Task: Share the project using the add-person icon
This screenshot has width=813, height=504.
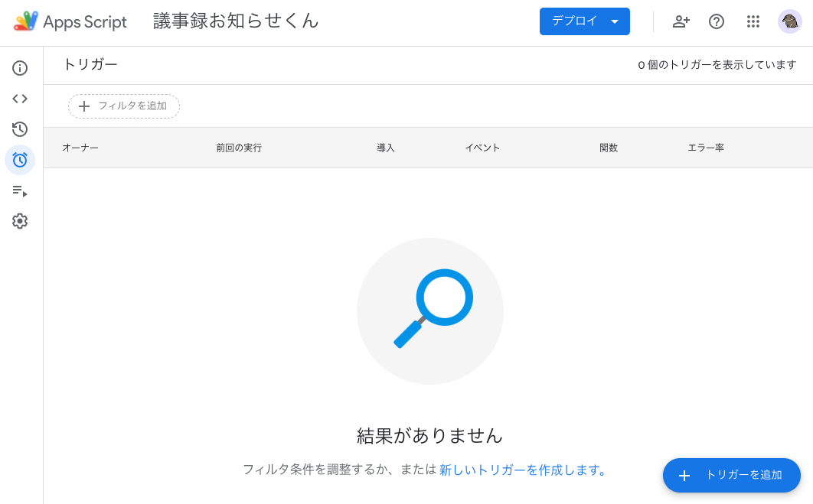Action: tap(681, 21)
